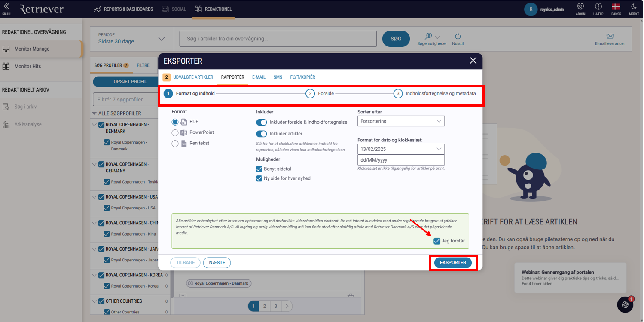The height and width of the screenshot is (322, 644).
Task: Collapse Other Countries group
Action: 95,301
